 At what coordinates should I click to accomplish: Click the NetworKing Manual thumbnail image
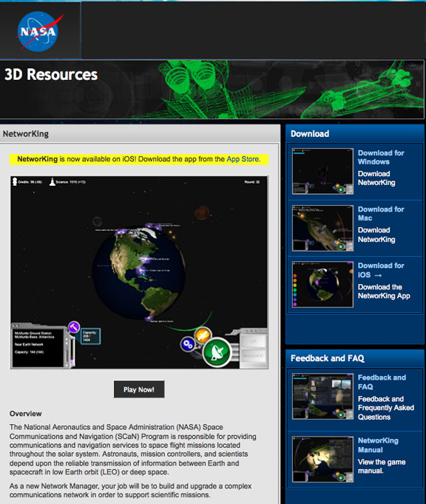[x=322, y=460]
